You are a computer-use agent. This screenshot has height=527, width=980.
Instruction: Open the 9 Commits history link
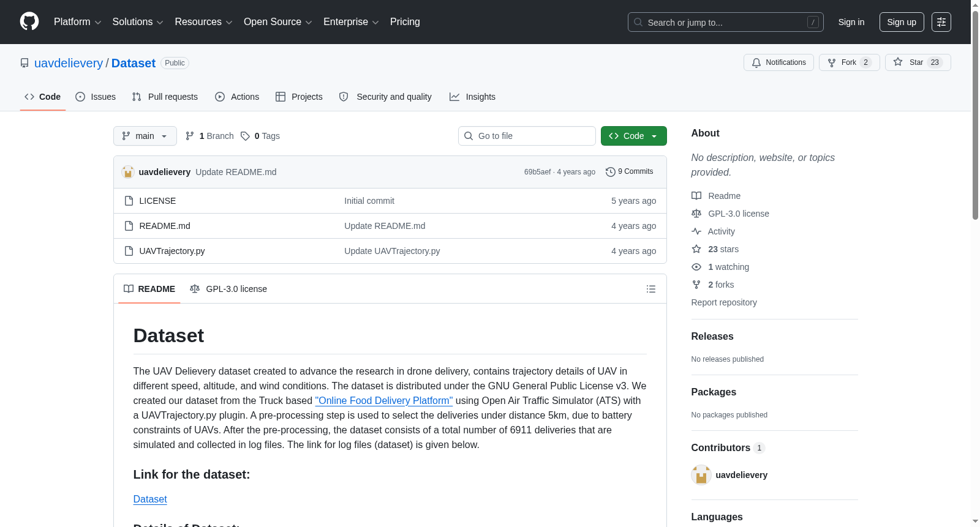pyautogui.click(x=630, y=172)
